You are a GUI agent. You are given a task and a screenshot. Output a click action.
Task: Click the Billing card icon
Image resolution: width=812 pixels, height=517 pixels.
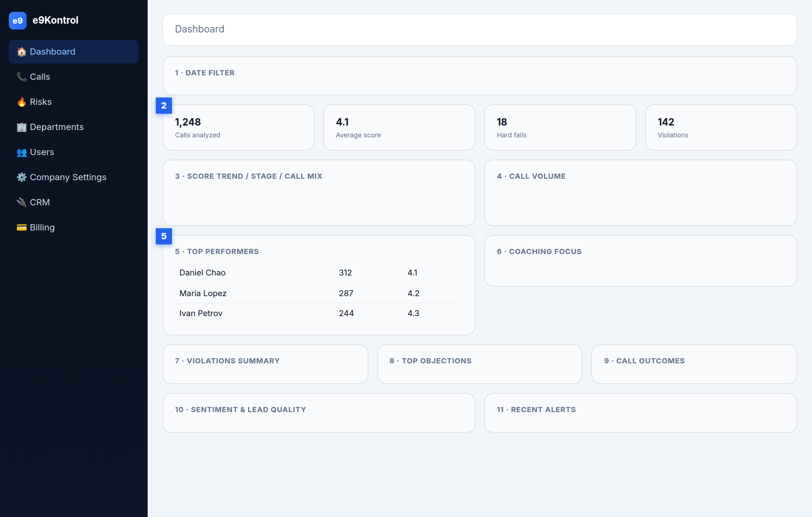tap(22, 227)
